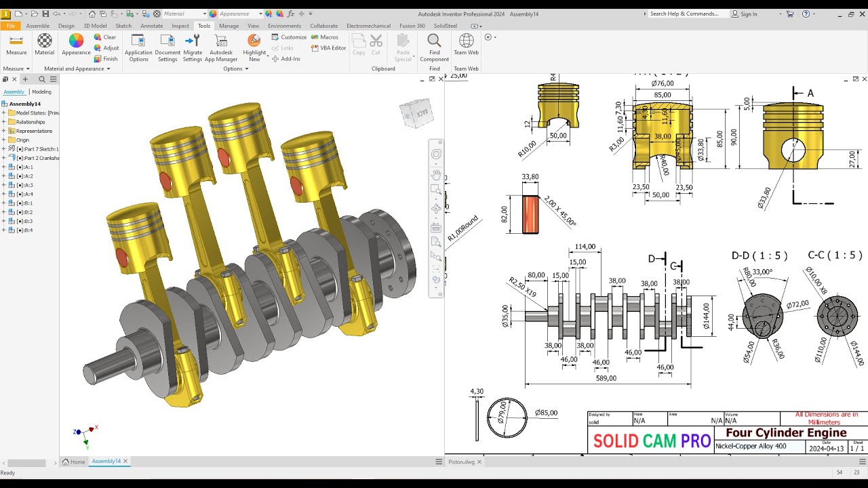Open Macros
Image resolution: width=868 pixels, height=488 pixels.
pyautogui.click(x=324, y=37)
